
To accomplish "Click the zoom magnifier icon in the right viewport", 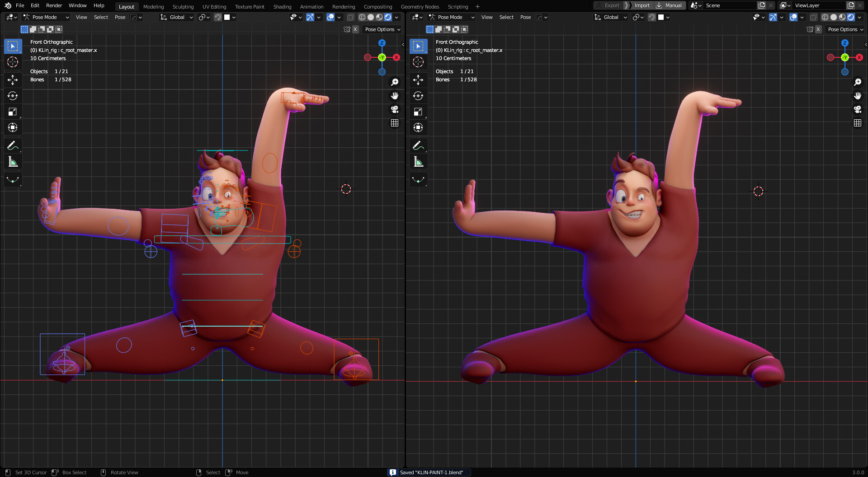I will pos(858,82).
